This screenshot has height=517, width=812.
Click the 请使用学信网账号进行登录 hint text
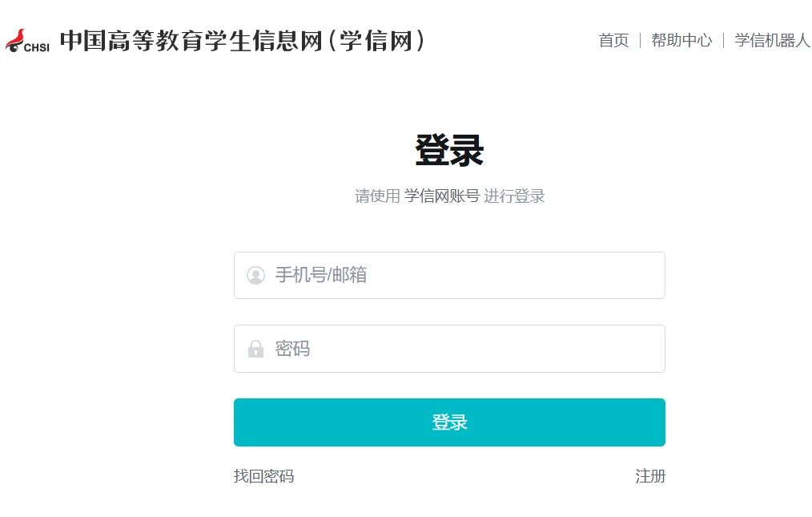pyautogui.click(x=449, y=196)
